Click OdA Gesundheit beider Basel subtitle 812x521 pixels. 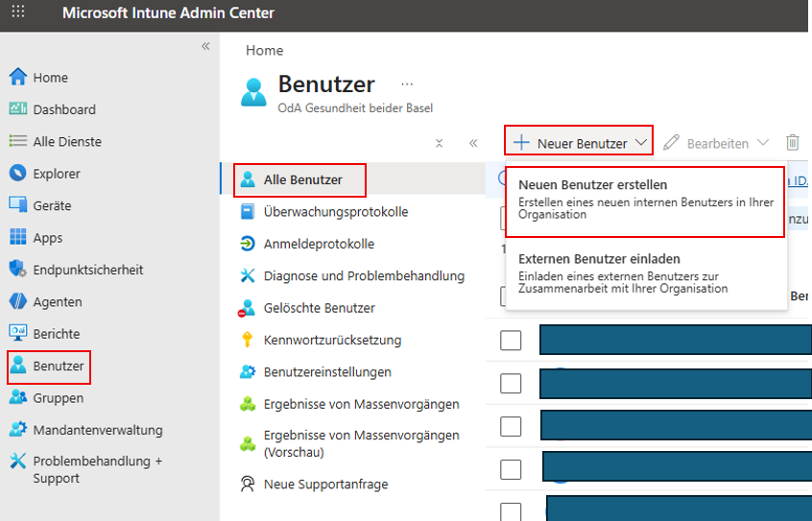(355, 108)
